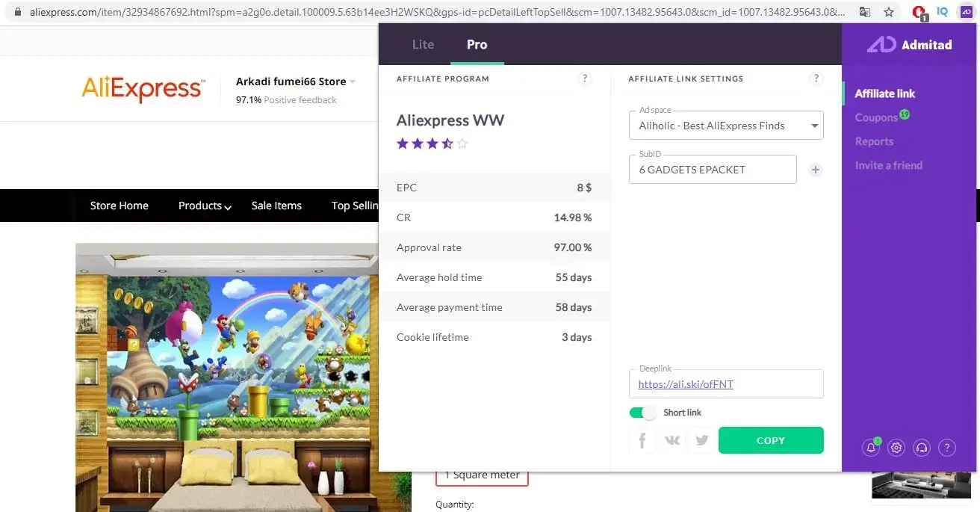Click the COPY button
The height and width of the screenshot is (512, 980).
click(x=771, y=440)
